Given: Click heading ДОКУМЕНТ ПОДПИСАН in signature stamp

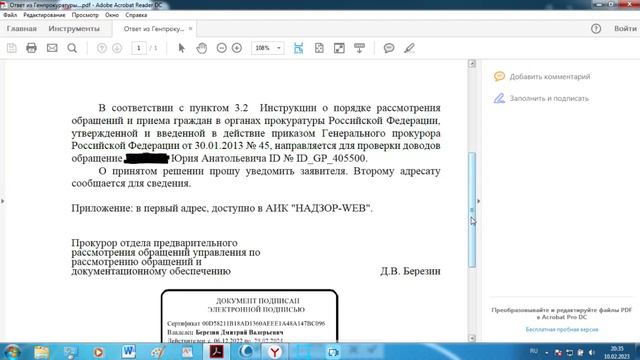Looking at the screenshot, I should [x=258, y=301].
